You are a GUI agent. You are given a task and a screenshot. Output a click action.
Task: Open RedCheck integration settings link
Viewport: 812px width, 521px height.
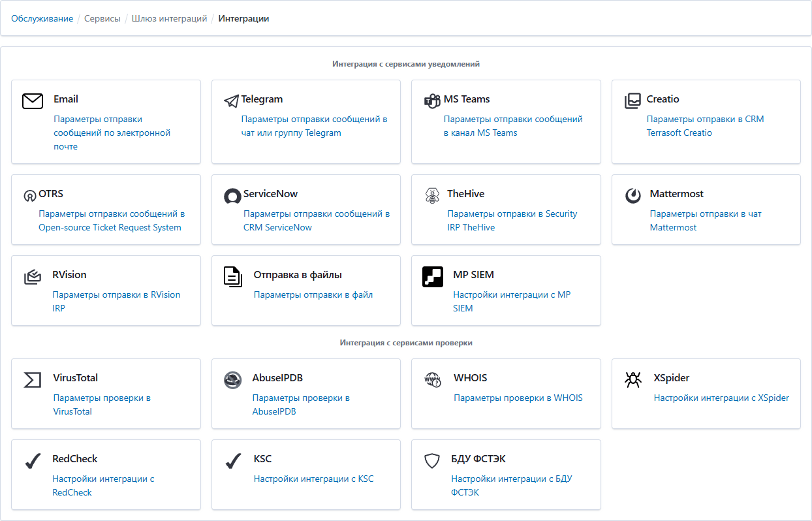tap(103, 486)
